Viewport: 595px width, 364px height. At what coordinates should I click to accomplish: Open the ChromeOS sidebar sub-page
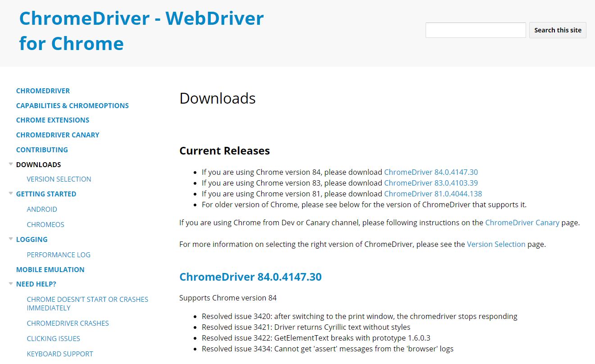click(45, 224)
